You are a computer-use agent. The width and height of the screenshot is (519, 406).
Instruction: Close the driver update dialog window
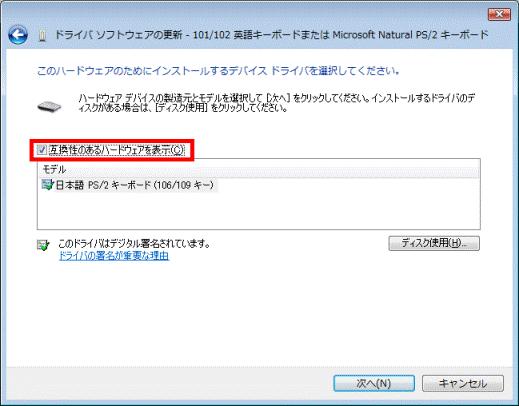499,14
